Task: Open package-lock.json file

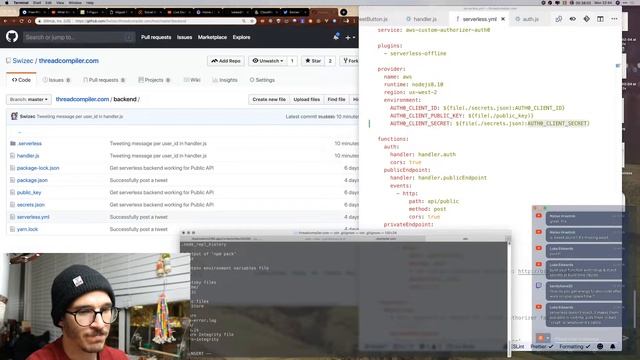Action: point(38,168)
